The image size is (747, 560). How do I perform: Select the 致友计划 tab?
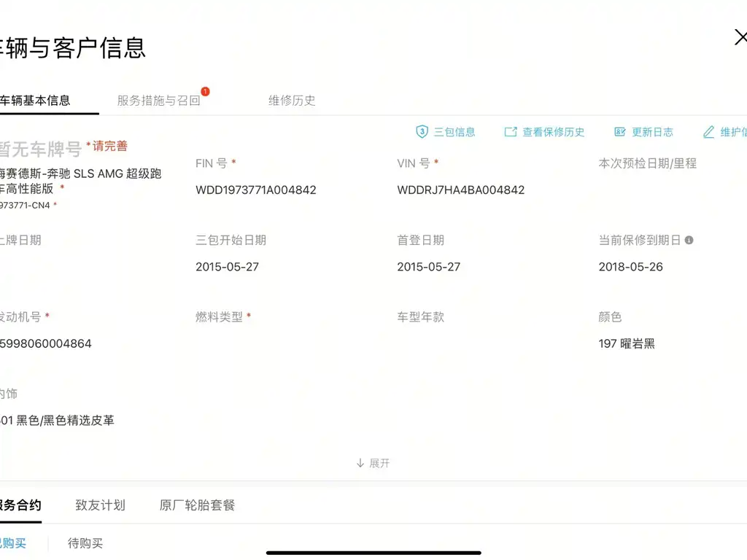[100, 505]
